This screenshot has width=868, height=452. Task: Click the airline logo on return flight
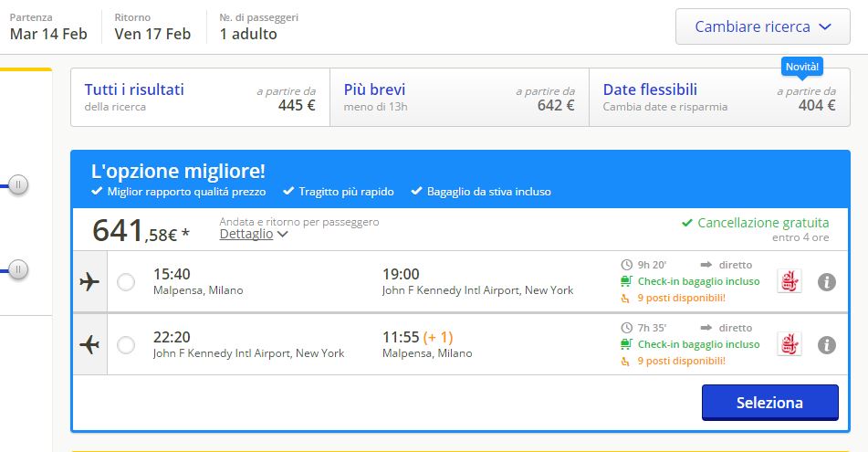789,344
